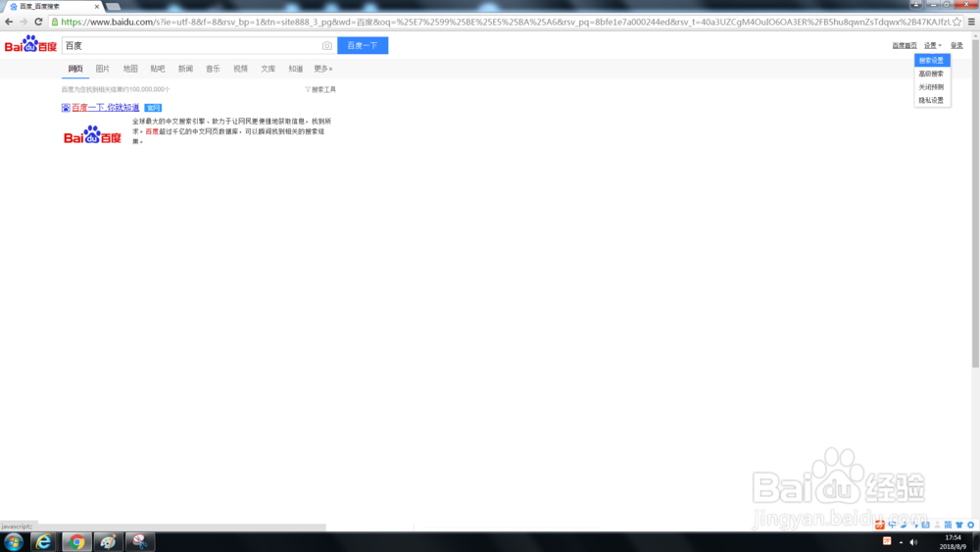Click the Baidu logo at top left

tap(30, 44)
